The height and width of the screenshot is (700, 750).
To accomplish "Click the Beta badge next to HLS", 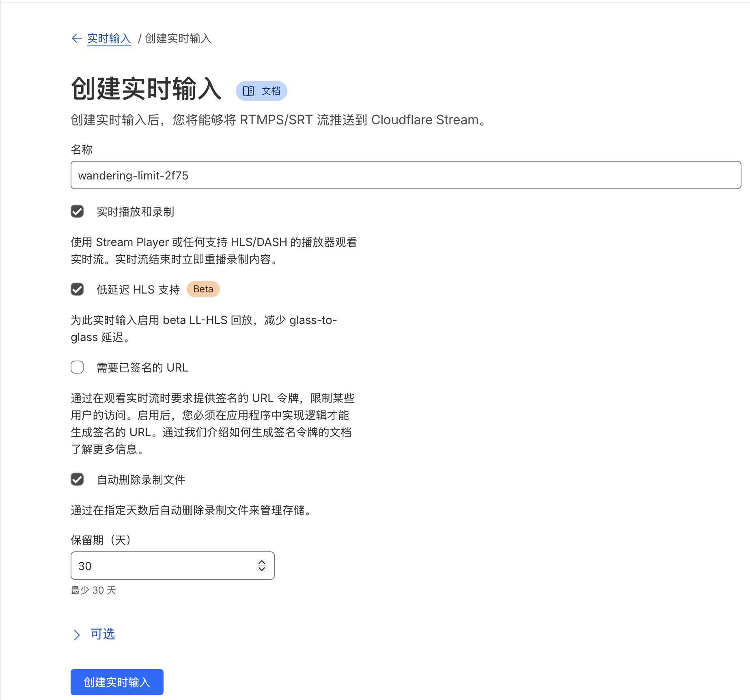I will (203, 289).
